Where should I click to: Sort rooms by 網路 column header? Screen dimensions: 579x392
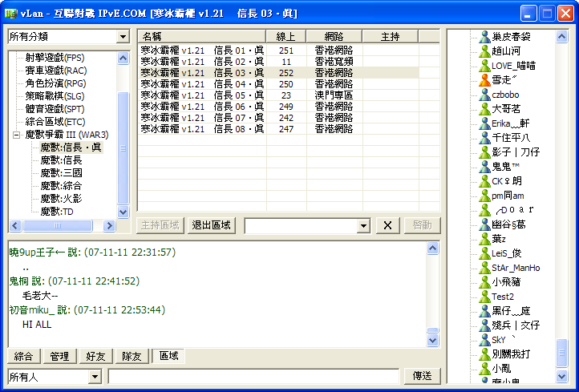pos(334,36)
